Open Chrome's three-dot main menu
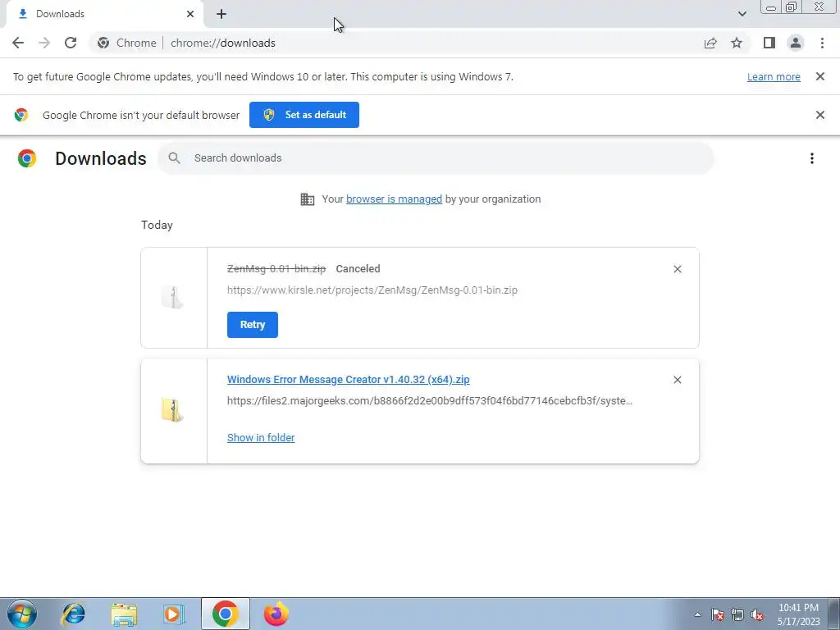 tap(822, 43)
